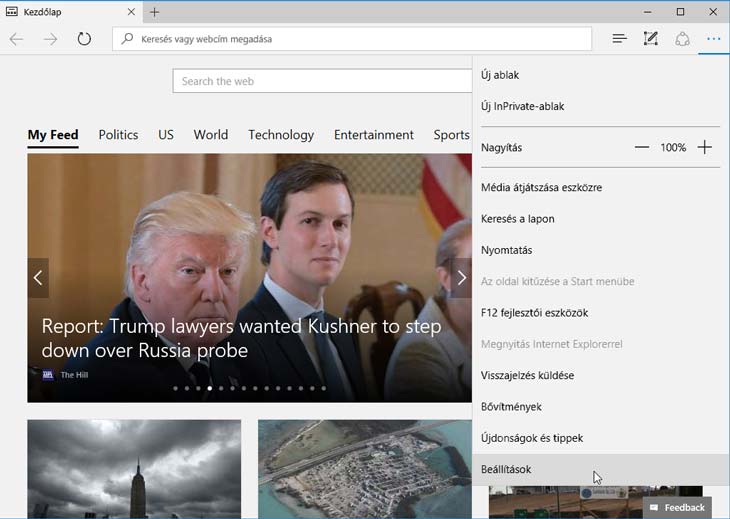
Task: Open the Hub (favorites) icon
Action: [619, 39]
